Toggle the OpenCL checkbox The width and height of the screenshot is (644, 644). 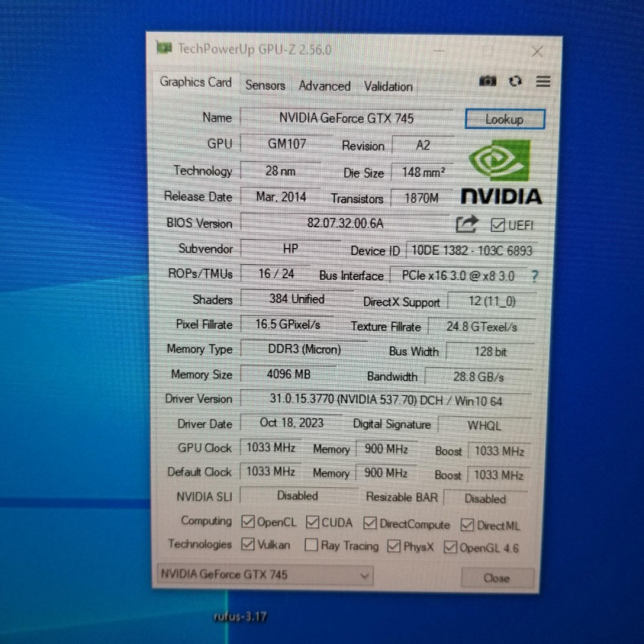coord(248,522)
